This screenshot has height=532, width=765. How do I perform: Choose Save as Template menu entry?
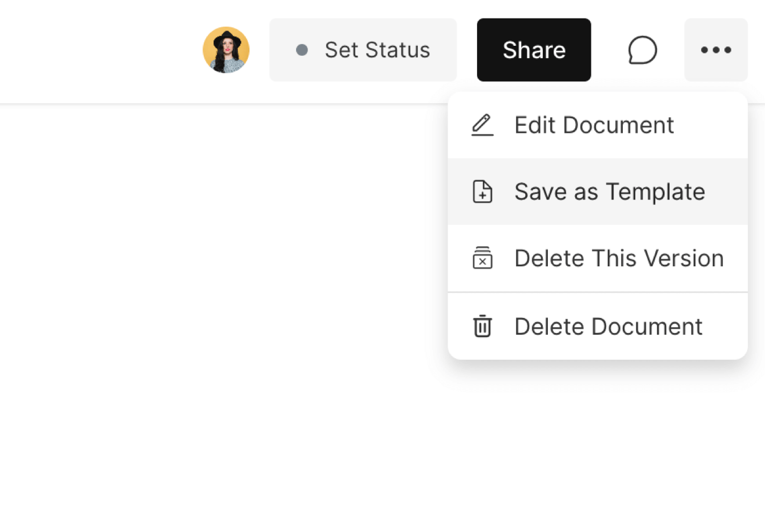[x=609, y=191]
